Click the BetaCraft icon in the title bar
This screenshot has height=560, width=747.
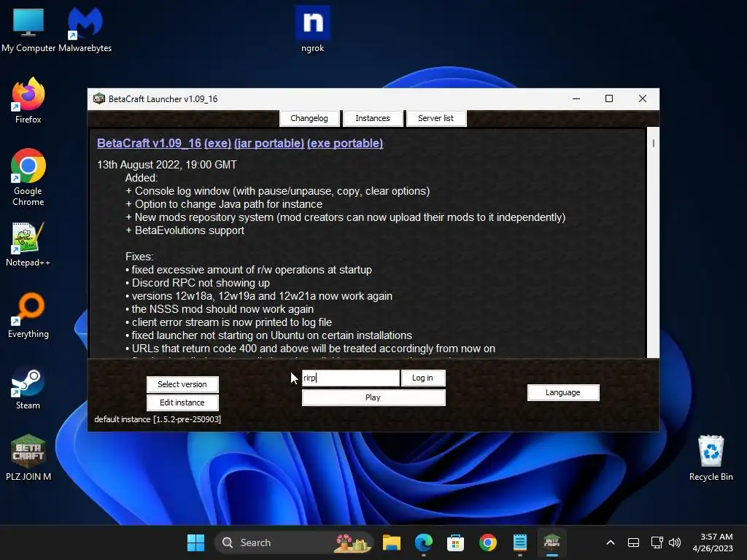pos(99,98)
